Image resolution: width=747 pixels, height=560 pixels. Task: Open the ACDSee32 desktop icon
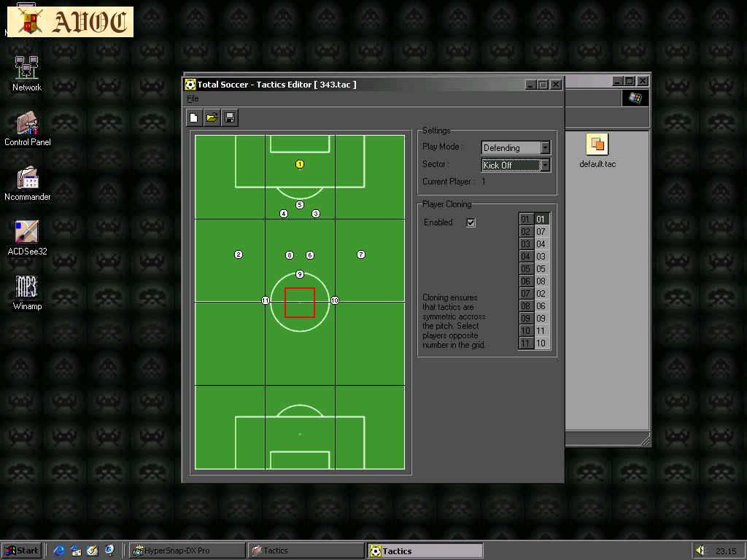(x=27, y=238)
